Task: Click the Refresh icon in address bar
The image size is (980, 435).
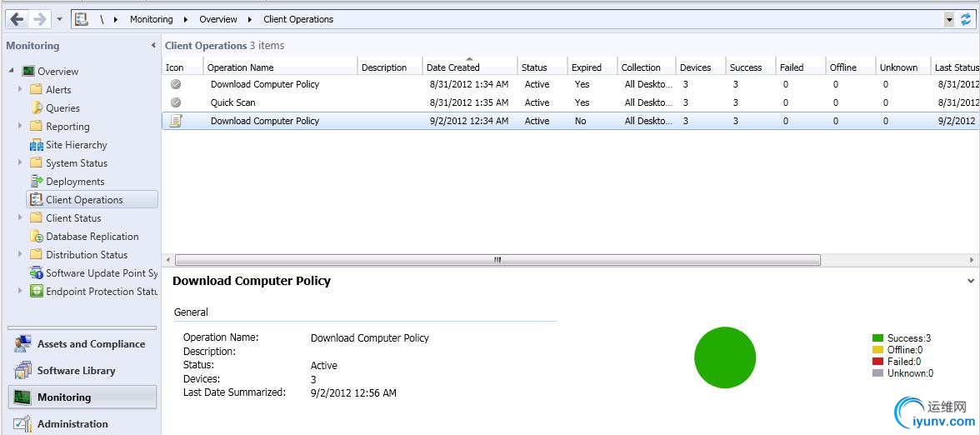Action: [966, 19]
